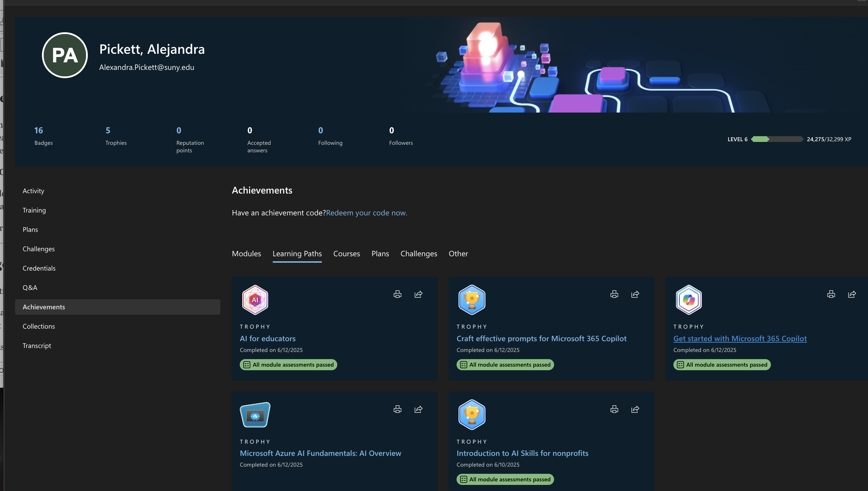Click the AI Skills for nonprofits trophy badge
Screen dimensions: 868x491
coord(472,415)
